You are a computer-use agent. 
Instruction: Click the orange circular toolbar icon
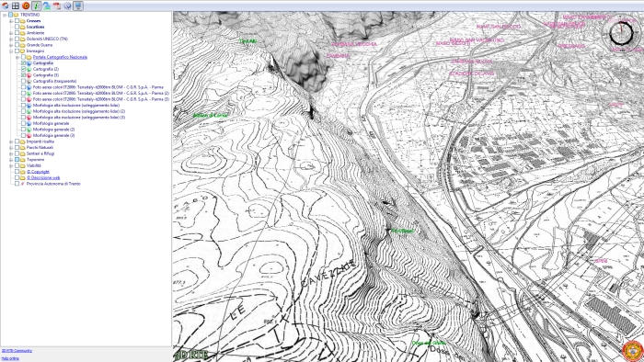[26, 6]
